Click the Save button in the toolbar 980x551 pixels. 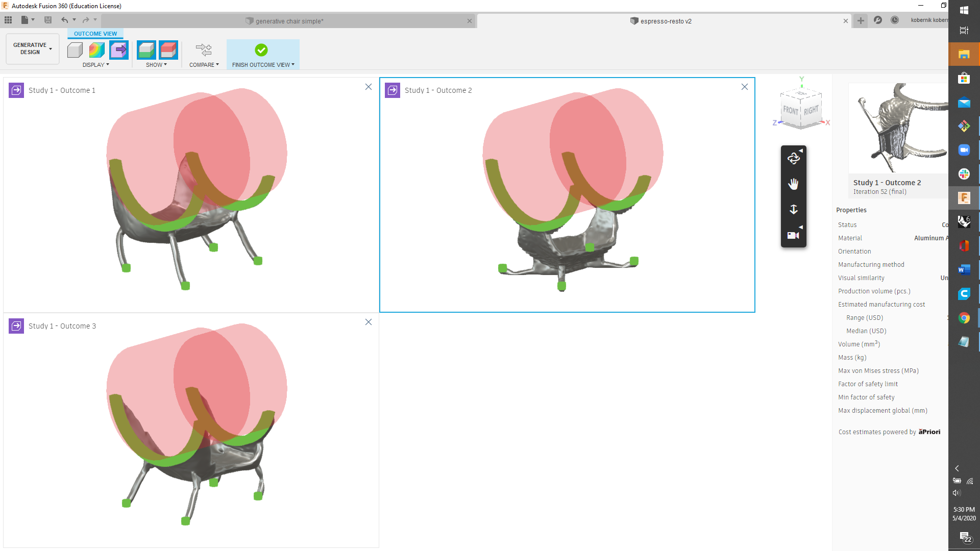[48, 19]
